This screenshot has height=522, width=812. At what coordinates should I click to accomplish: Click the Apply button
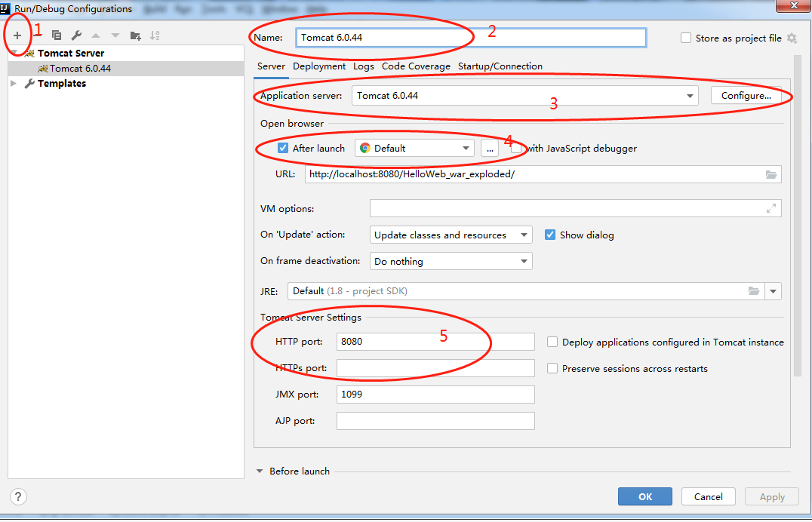772,496
